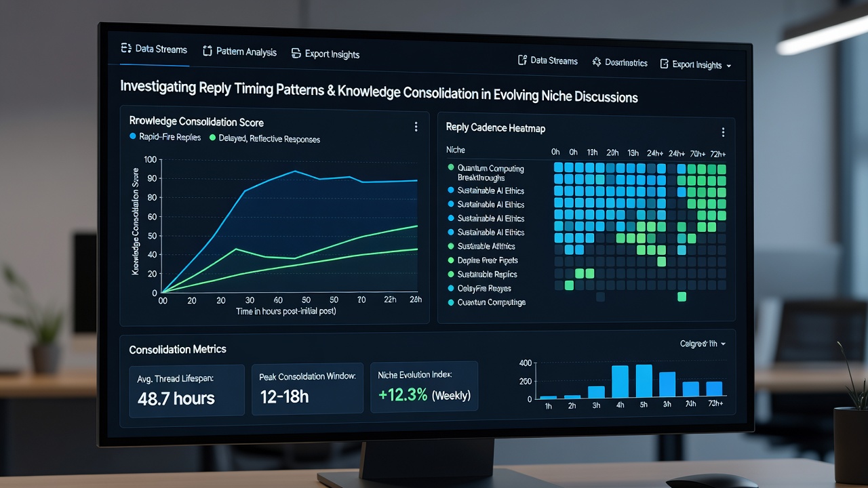Click the Data Streams tab icon at top left
Screen dimensions: 868x488
point(125,48)
